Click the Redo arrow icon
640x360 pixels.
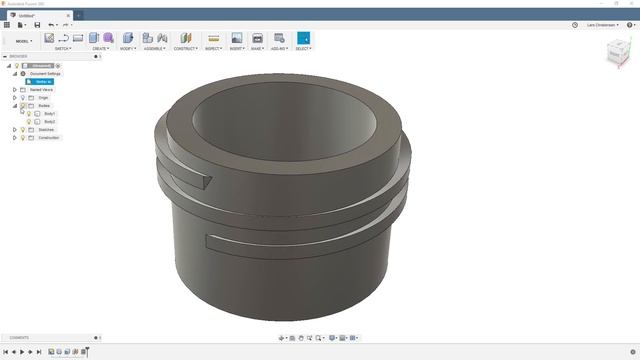(65, 25)
